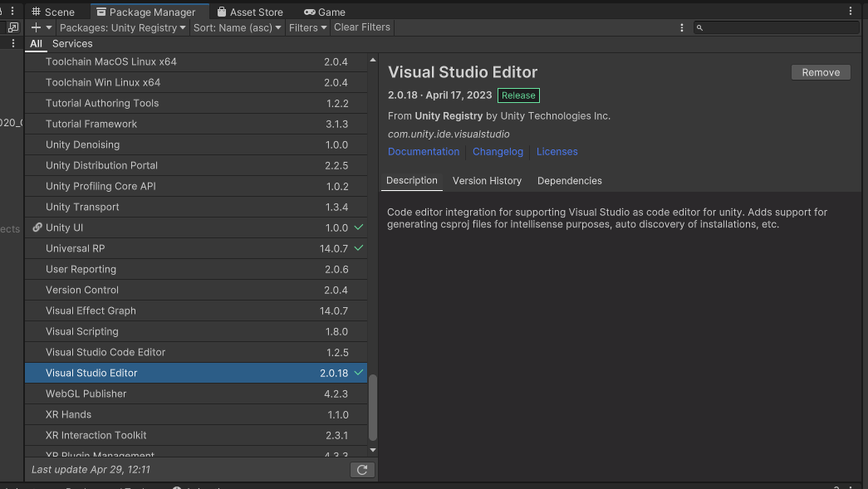Open the three-dot menu beside the search field
The height and width of the screenshot is (489, 868).
682,27
